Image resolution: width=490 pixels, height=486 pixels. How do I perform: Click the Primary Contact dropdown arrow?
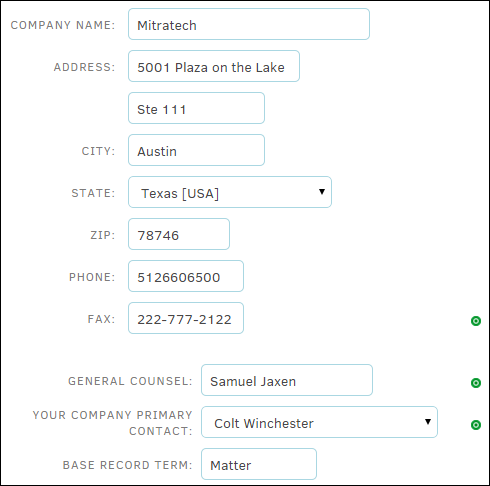(x=428, y=422)
